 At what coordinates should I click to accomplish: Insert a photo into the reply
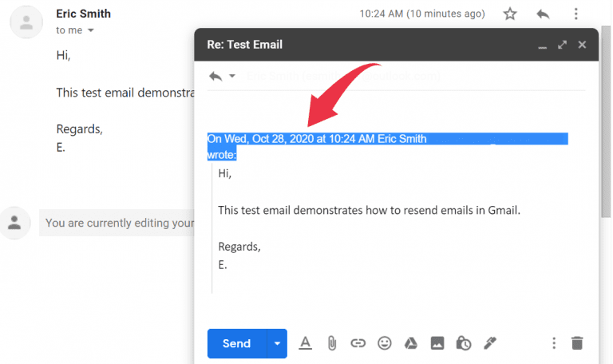[437, 343]
